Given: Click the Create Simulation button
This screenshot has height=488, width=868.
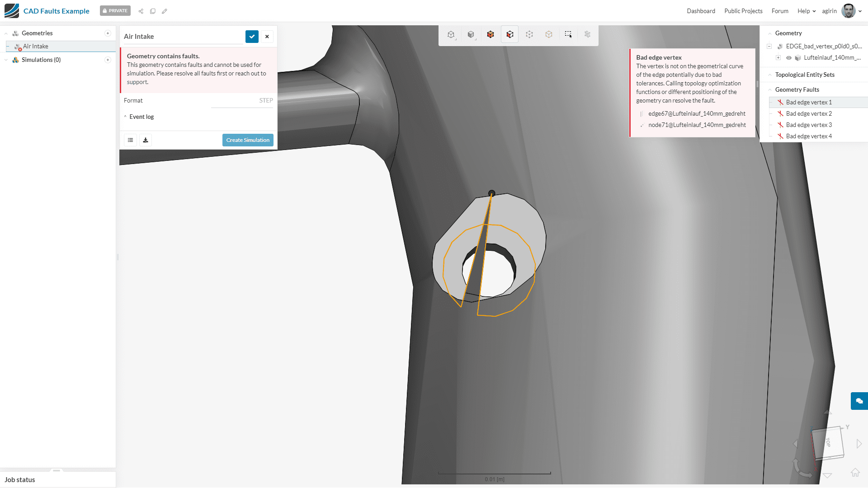Looking at the screenshot, I should [x=248, y=140].
